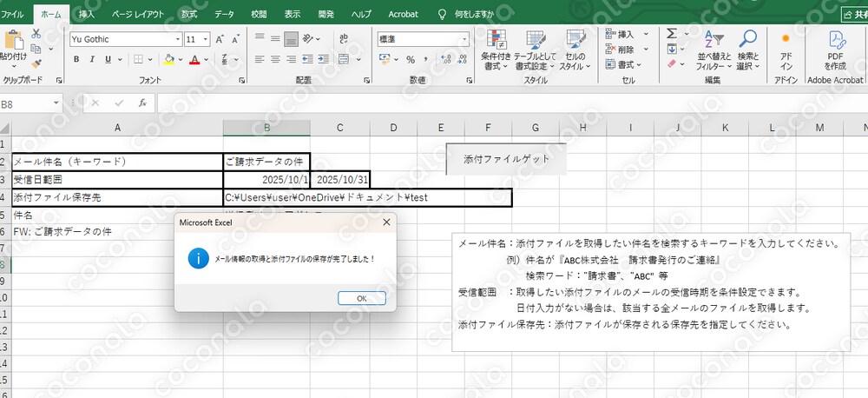Open the font size dropdown showing 11
Image resolution: width=868 pixels, height=398 pixels.
coord(206,39)
